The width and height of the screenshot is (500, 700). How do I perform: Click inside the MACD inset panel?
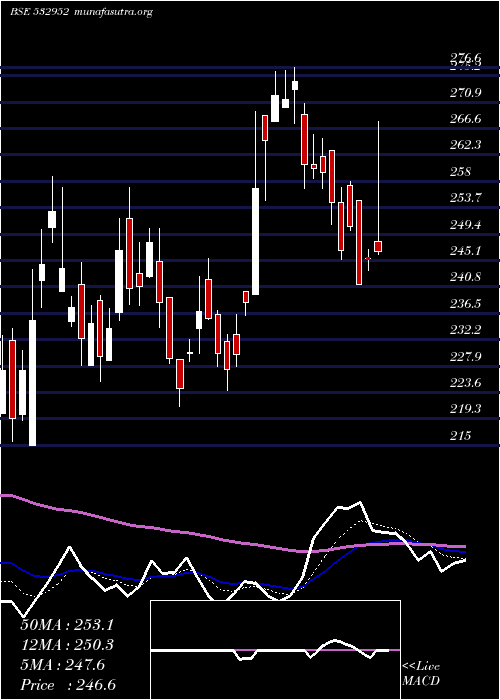[275, 650]
